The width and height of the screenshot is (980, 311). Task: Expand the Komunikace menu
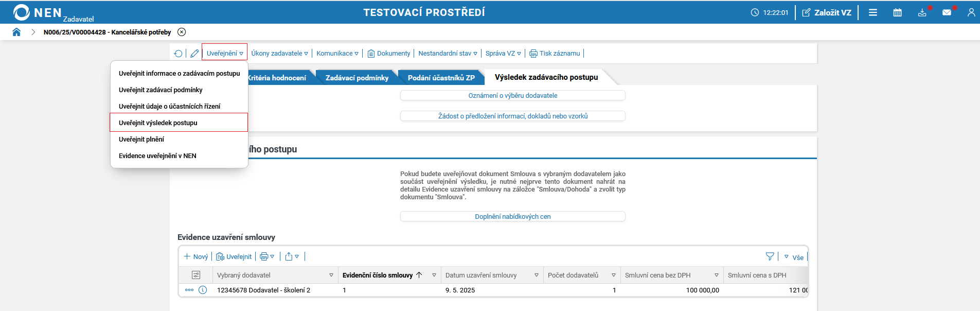pos(337,54)
